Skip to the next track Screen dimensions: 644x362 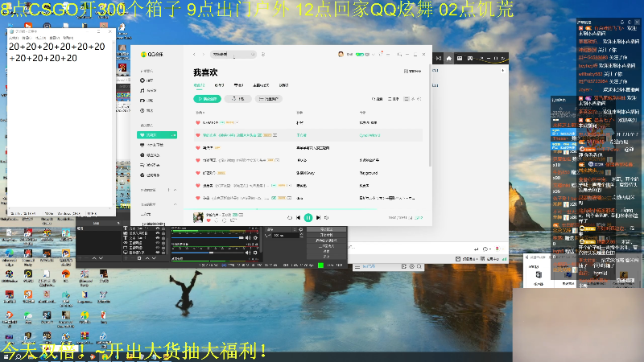point(318,218)
